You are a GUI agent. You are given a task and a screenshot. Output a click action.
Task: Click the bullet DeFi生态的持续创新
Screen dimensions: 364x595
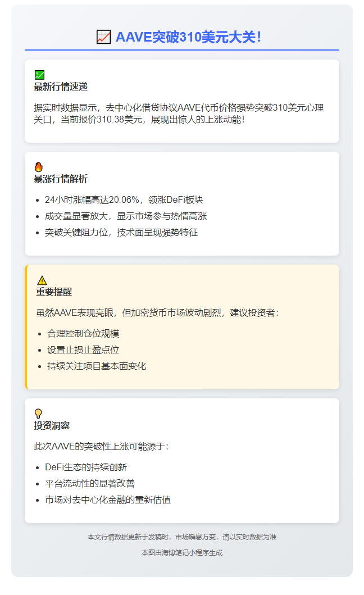coord(86,467)
